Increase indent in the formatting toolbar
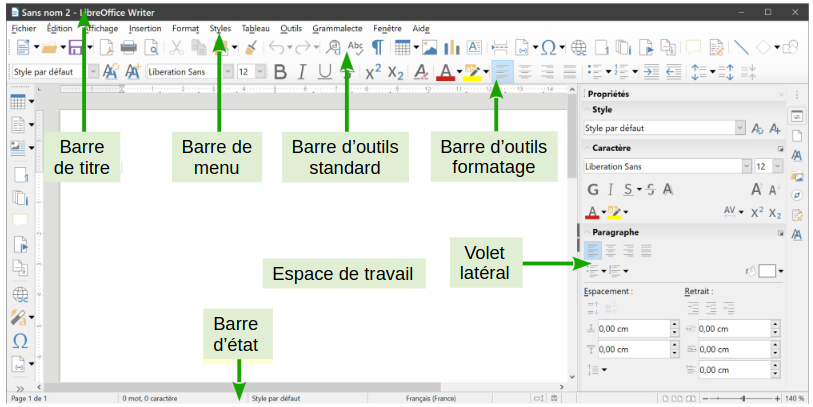The height and width of the screenshot is (407, 813). (651, 72)
